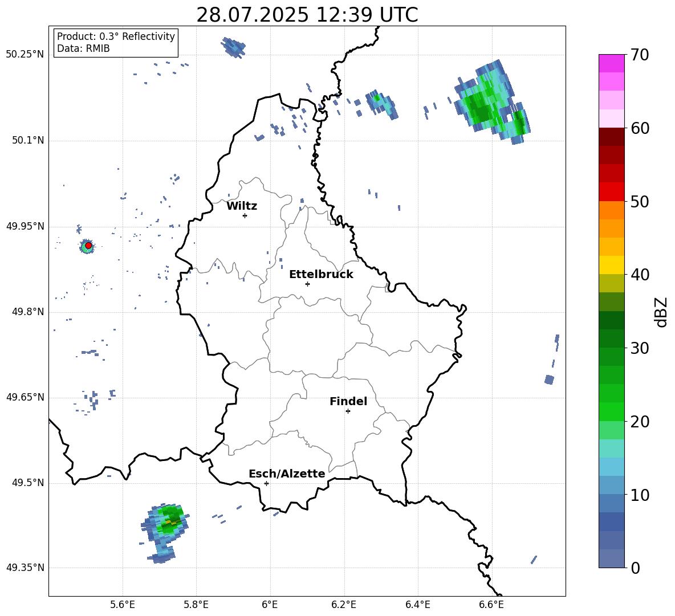The height and width of the screenshot is (616, 675).
Task: Click the 50.25°N latitude label
Action: click(25, 55)
